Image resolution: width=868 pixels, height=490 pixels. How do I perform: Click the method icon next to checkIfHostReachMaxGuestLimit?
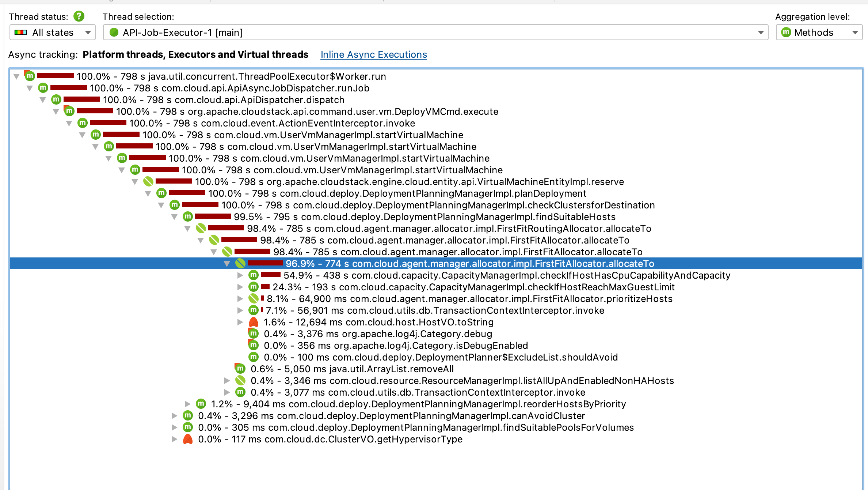pyautogui.click(x=253, y=287)
